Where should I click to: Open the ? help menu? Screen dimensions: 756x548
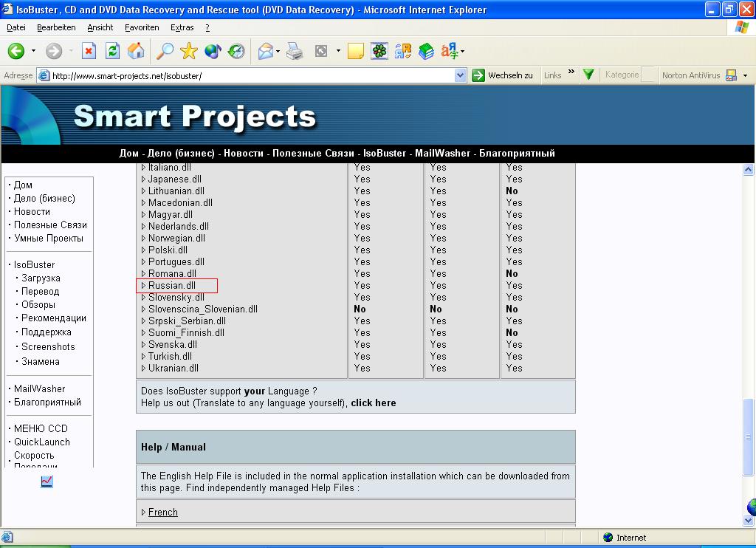tap(207, 27)
